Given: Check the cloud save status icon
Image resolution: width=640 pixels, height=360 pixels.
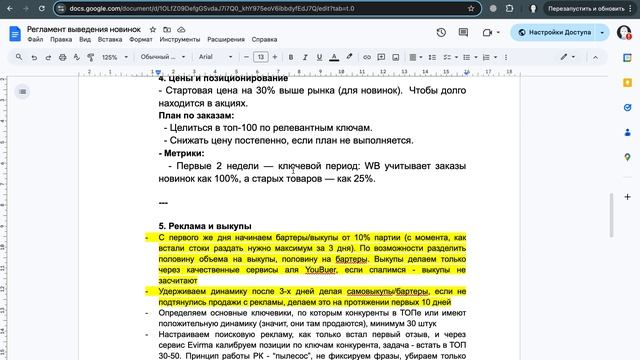Looking at the screenshot, I should tap(181, 29).
